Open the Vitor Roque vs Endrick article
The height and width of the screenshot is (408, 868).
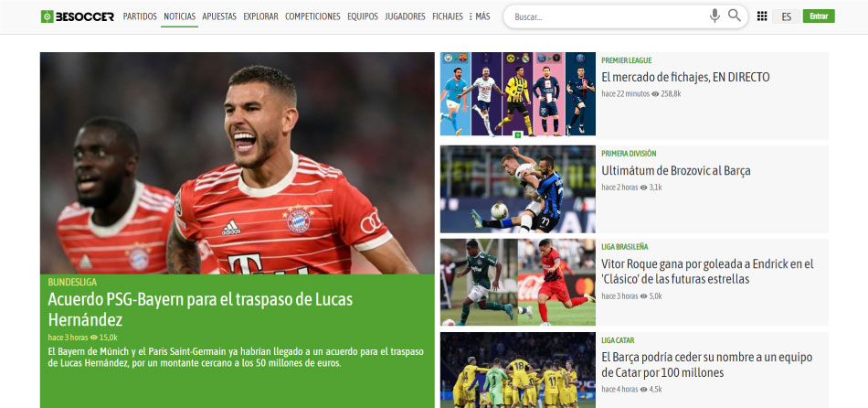coord(707,271)
